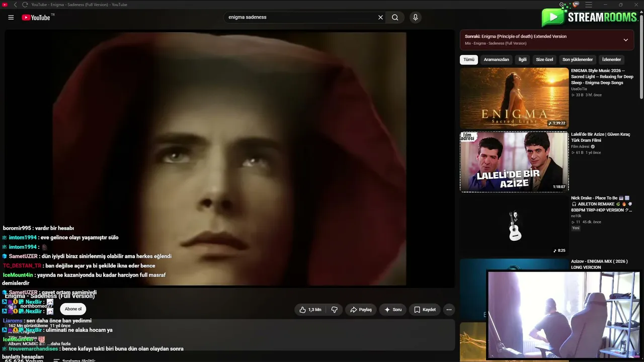Open the 'Laleli'de Bir Azize' thumbnail
Viewport: 644px width, 362px height.
(514, 162)
